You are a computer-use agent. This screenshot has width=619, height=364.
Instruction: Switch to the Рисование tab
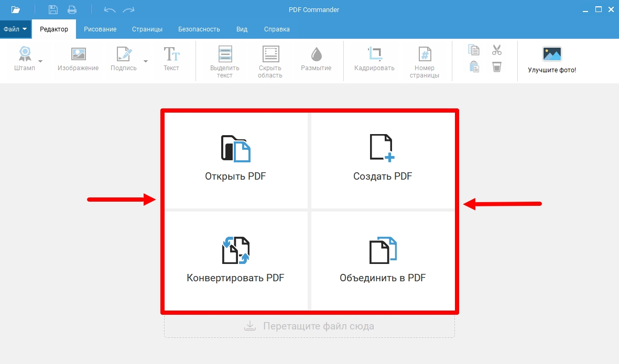point(100,29)
